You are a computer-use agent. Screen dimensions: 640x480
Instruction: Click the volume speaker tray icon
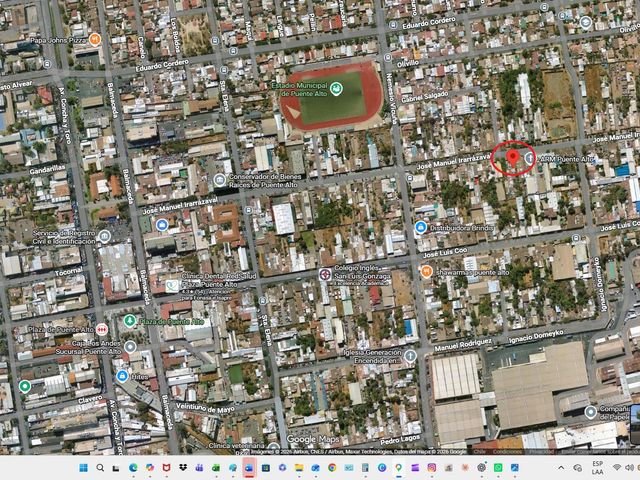[629, 468]
